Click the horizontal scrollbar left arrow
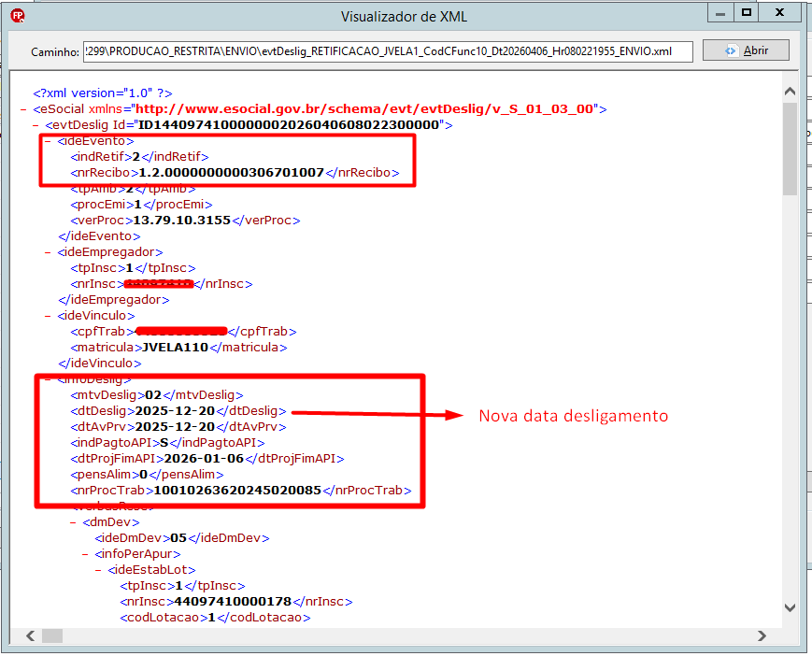This screenshot has height=656, width=812. [30, 635]
